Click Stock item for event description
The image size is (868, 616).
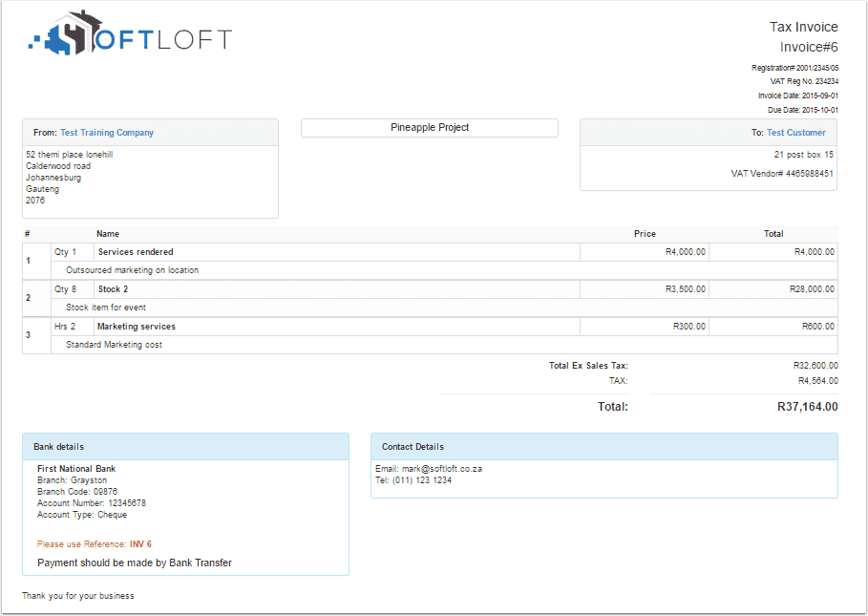coord(106,308)
